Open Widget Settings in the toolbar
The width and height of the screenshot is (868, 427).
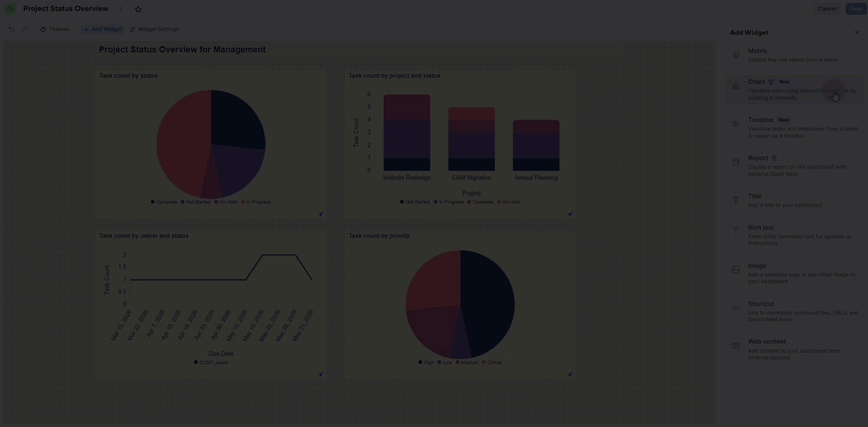tap(154, 30)
